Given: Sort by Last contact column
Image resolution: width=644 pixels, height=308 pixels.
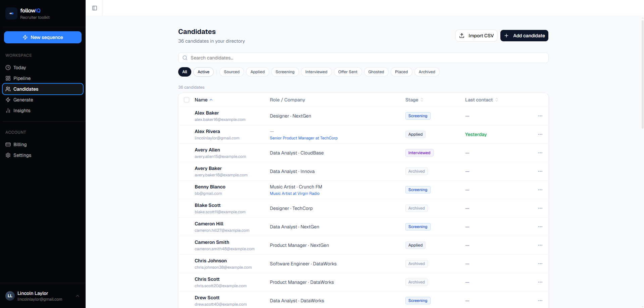Looking at the screenshot, I should [x=482, y=100].
